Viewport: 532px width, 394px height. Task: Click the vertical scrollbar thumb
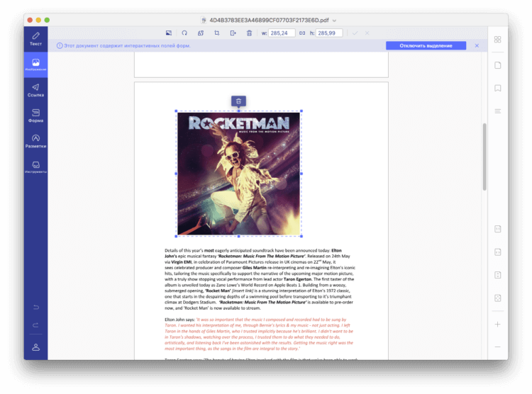[x=484, y=157]
